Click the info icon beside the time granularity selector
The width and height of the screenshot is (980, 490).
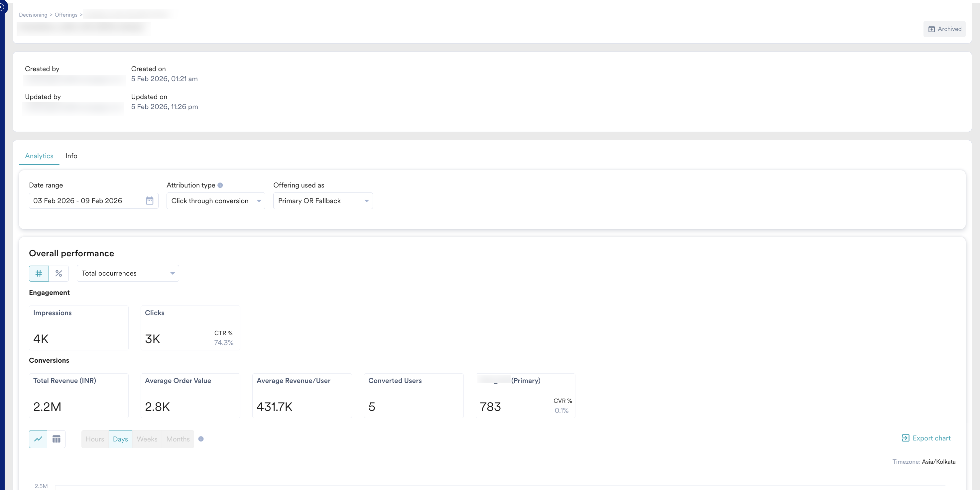click(x=201, y=439)
